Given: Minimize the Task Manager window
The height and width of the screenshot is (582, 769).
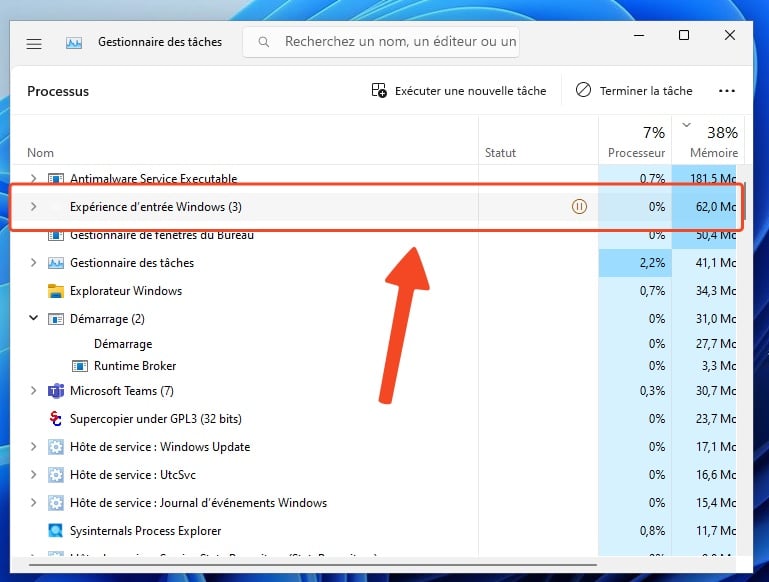Looking at the screenshot, I should pos(639,35).
